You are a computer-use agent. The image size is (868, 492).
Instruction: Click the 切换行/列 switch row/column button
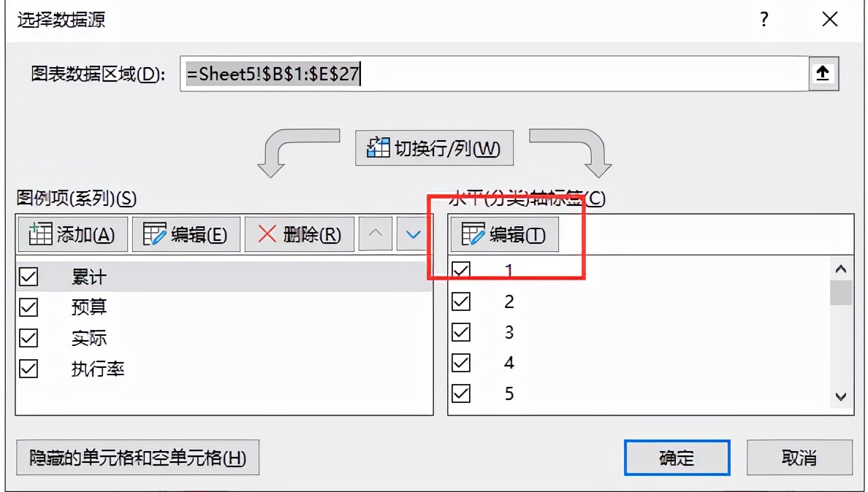pos(434,147)
